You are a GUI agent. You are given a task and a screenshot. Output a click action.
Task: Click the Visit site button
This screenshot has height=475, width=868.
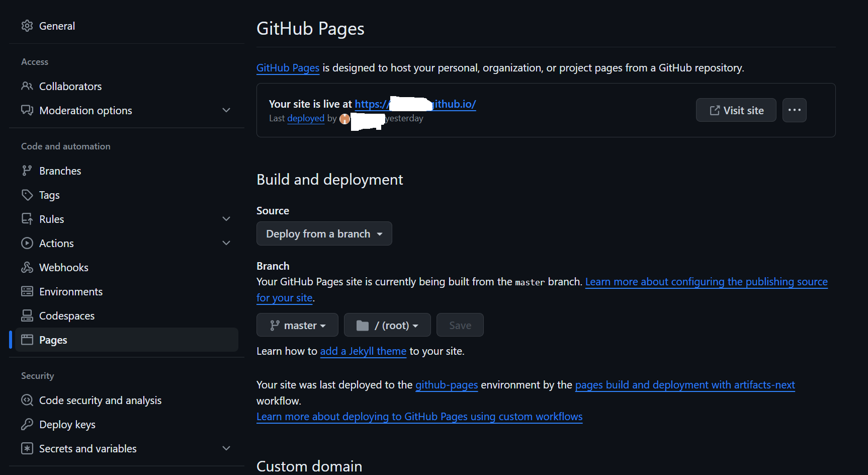click(736, 110)
